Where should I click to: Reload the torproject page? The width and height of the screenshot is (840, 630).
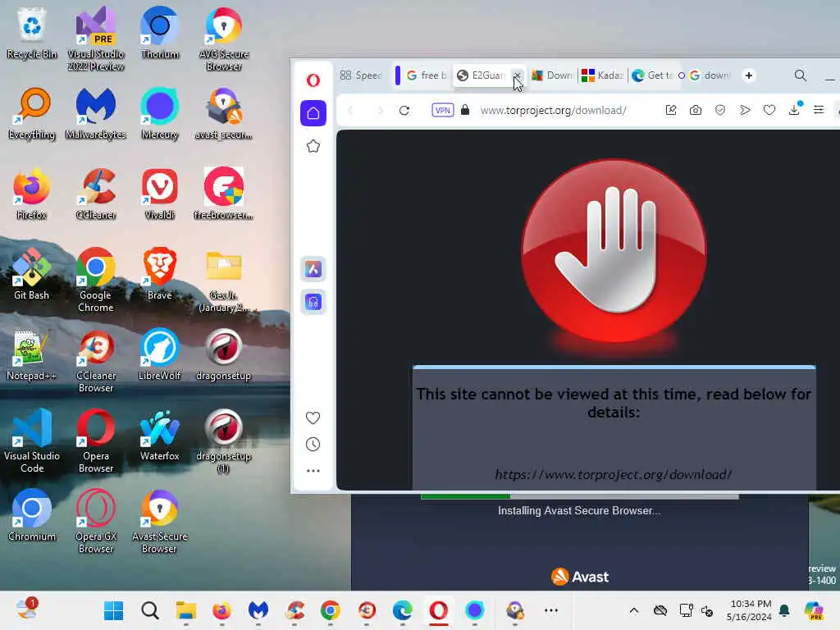404,111
